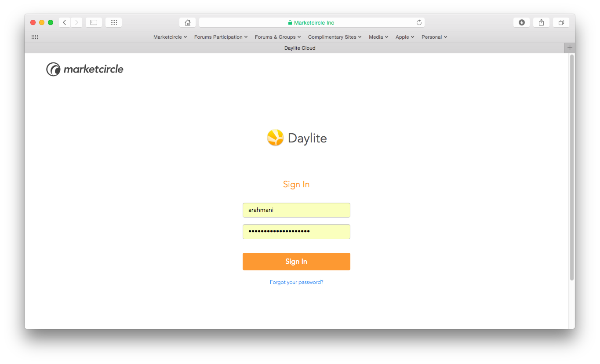Show the Safari sidebar

click(94, 22)
